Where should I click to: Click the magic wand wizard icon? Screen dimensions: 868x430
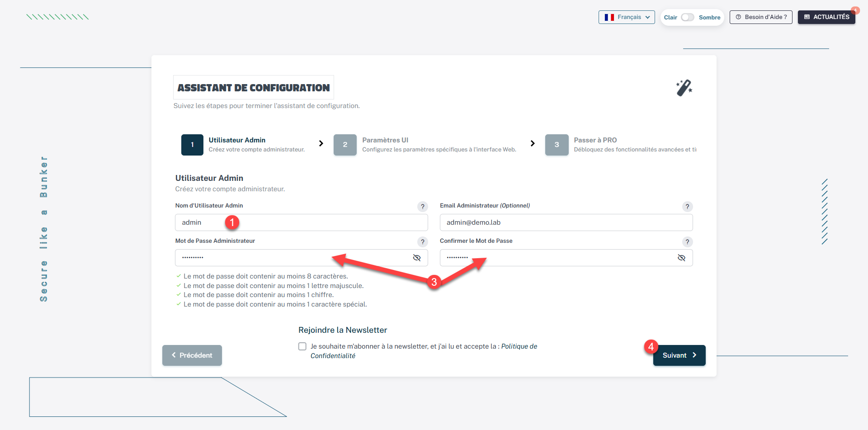684,88
